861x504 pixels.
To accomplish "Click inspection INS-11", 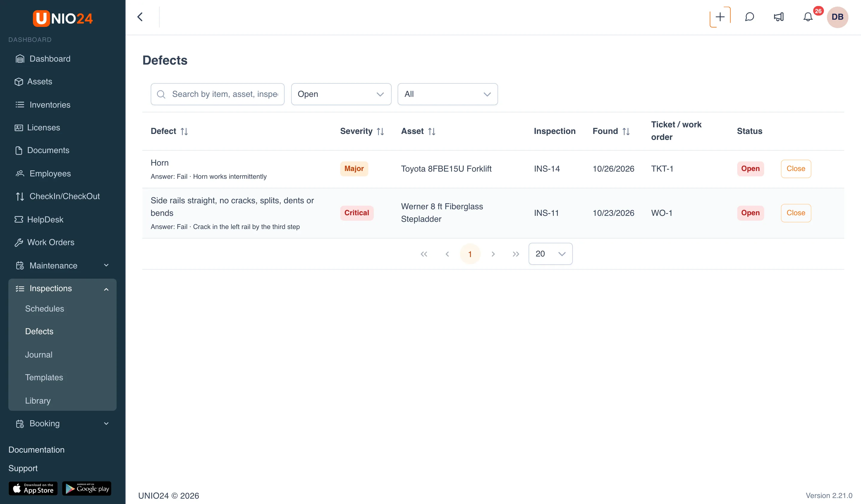I will click(546, 213).
